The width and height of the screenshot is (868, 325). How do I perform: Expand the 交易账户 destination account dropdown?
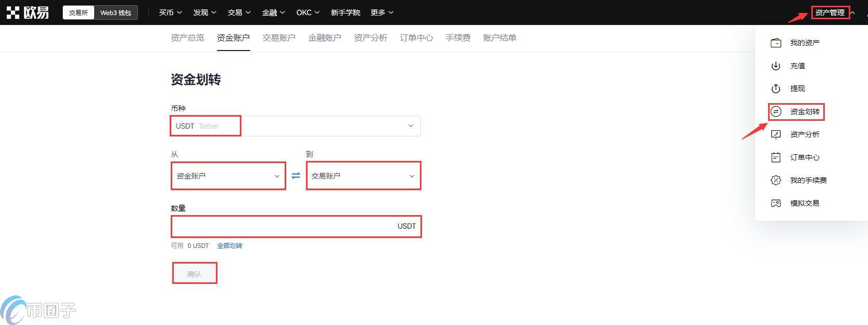point(363,176)
